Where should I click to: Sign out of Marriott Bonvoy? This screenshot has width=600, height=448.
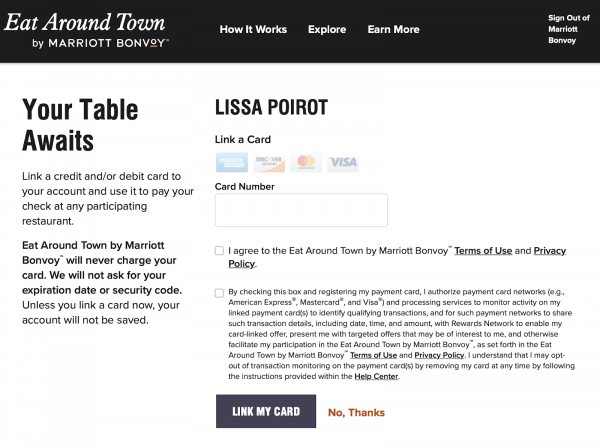[x=569, y=30]
